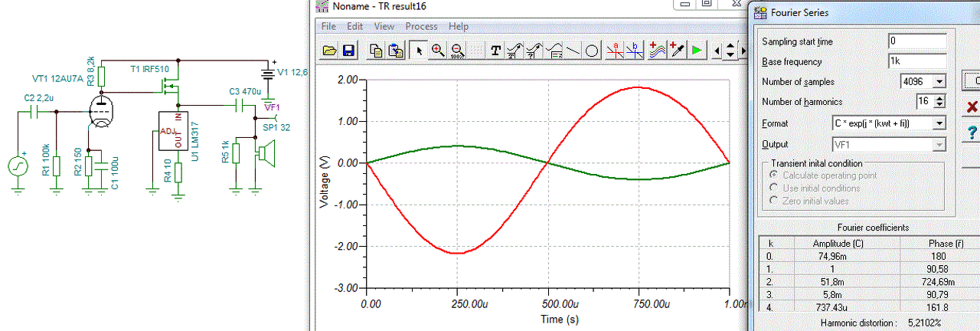Select 'Use initial conditions' radio button
The height and width of the screenshot is (331, 980).
coord(773,188)
